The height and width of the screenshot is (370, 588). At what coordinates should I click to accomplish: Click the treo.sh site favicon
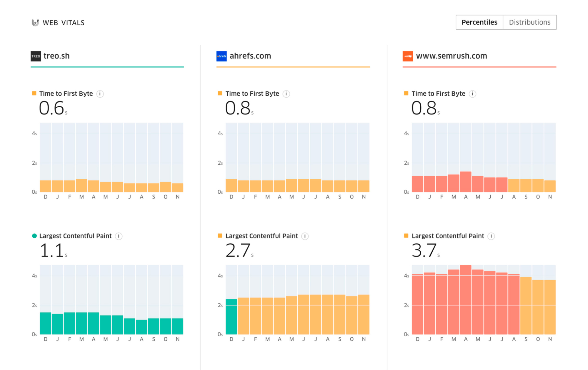(36, 56)
